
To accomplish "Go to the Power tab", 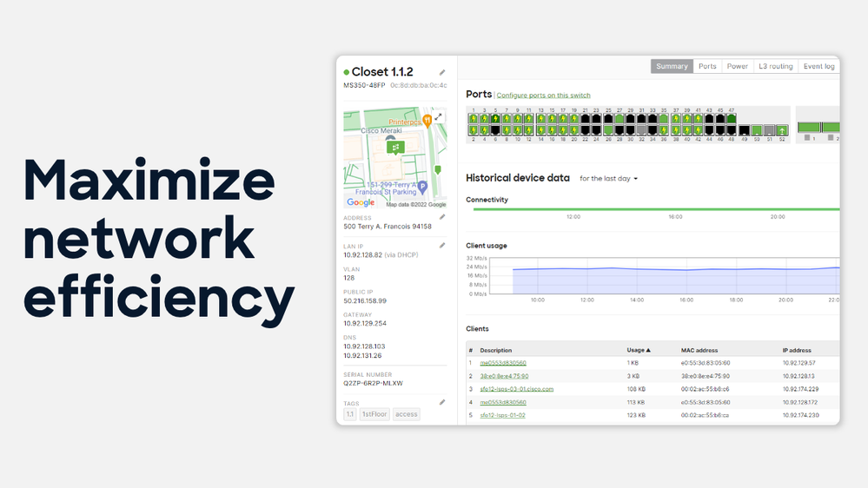I will coord(737,66).
